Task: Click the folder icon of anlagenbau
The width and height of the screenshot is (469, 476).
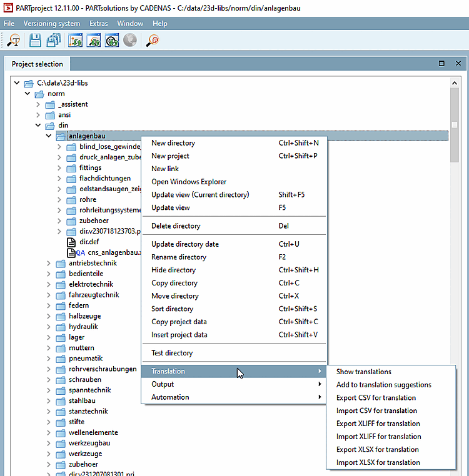Action: point(61,136)
